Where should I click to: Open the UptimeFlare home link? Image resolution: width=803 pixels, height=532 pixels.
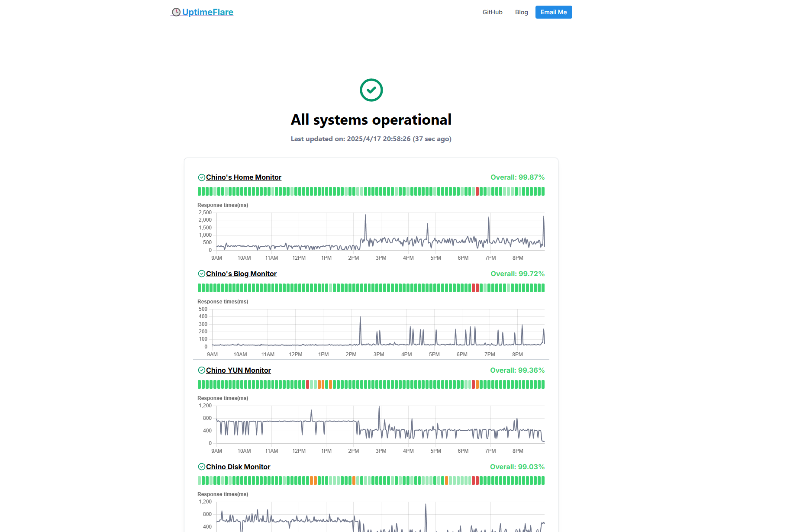207,12
